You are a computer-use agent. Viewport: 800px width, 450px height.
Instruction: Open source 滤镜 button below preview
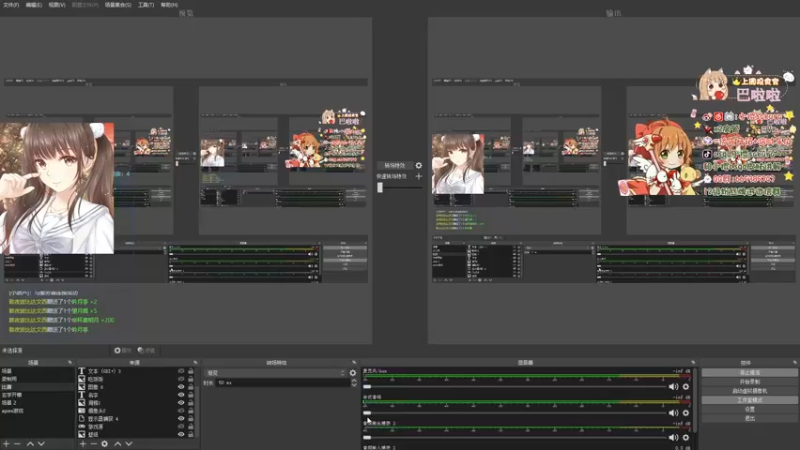pos(146,351)
